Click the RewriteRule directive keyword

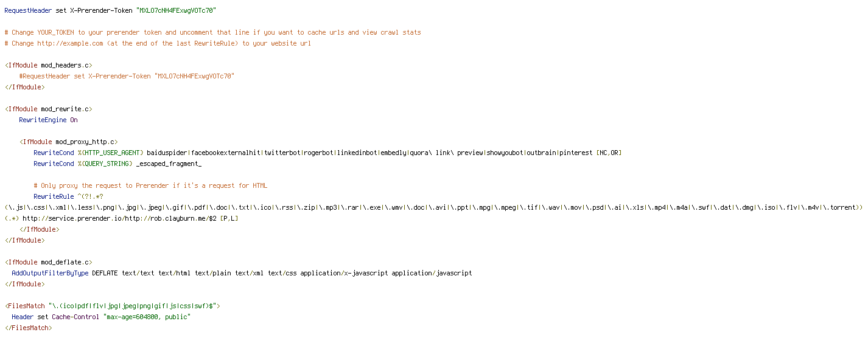(54, 196)
